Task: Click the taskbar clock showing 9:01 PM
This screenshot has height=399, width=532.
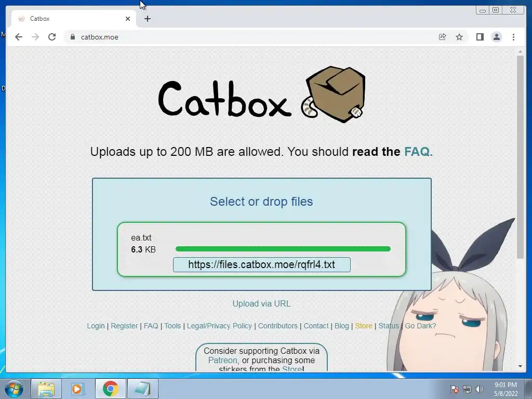Action: [506, 389]
